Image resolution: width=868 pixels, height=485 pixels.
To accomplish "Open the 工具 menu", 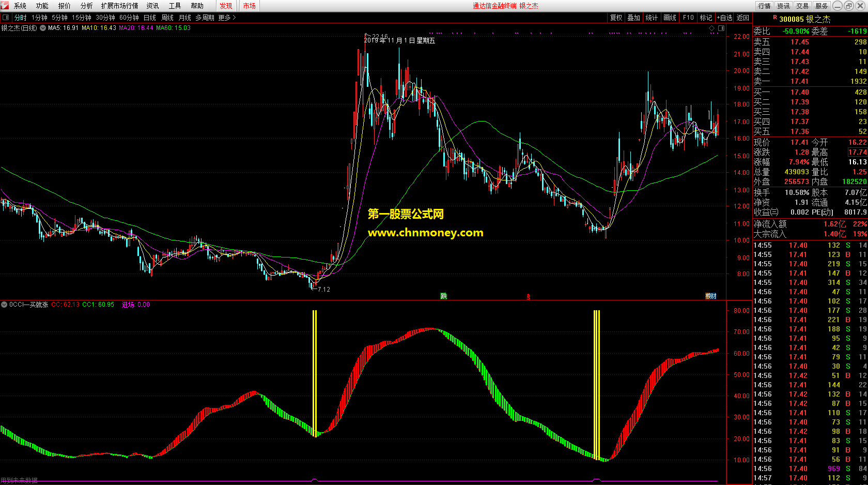I will point(175,6).
